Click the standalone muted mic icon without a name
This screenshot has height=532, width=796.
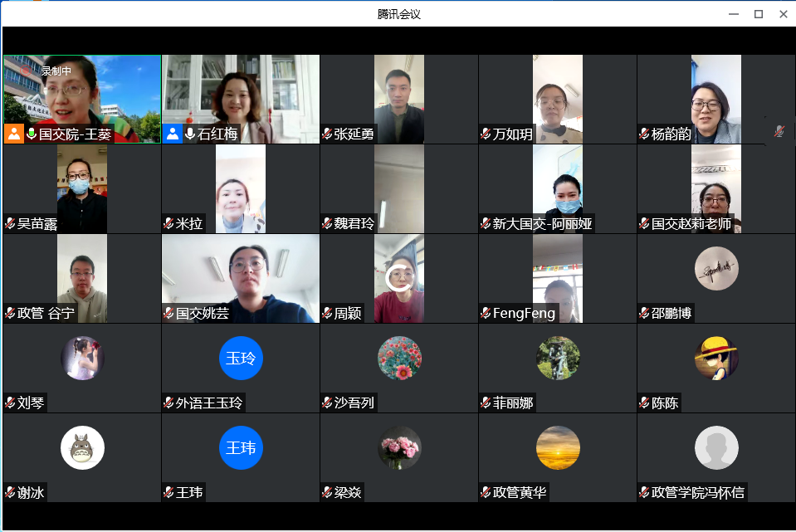(779, 131)
